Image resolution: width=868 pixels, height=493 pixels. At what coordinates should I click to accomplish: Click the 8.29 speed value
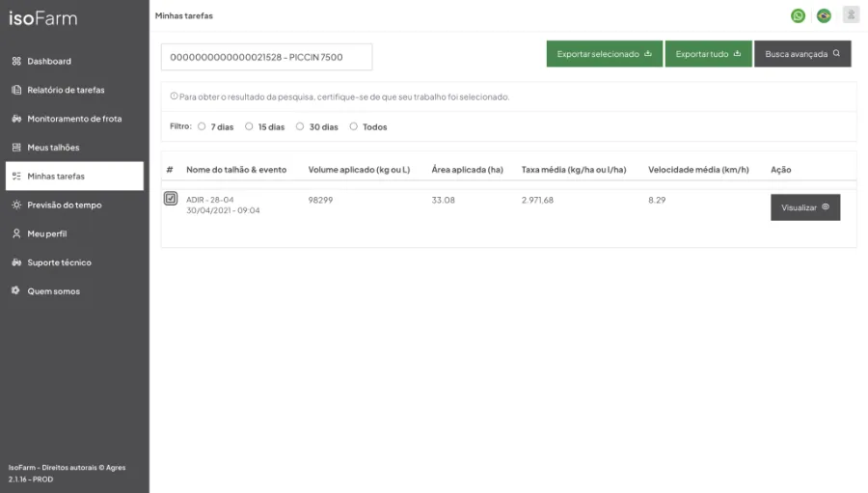(x=657, y=200)
